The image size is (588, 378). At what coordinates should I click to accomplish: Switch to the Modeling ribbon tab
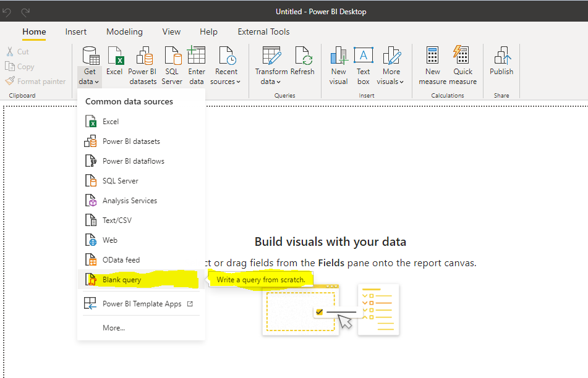pyautogui.click(x=124, y=31)
